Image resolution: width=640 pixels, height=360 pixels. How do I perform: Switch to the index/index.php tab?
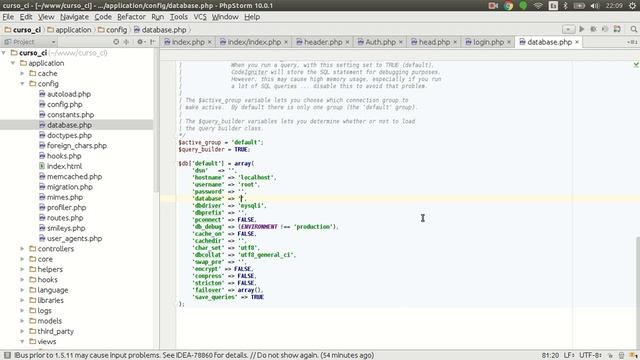tap(254, 42)
